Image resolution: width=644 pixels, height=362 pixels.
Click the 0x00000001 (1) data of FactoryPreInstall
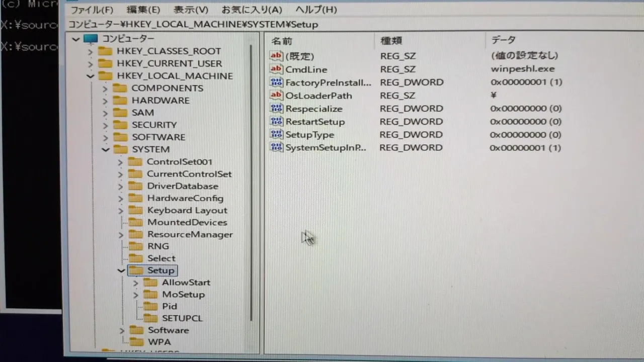point(526,82)
